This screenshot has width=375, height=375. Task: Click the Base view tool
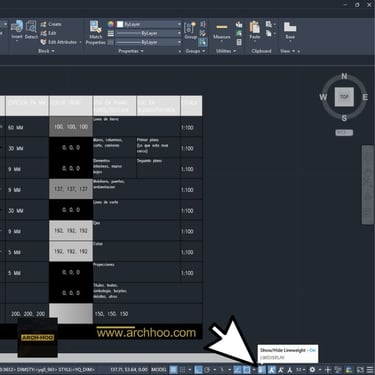[x=290, y=31]
